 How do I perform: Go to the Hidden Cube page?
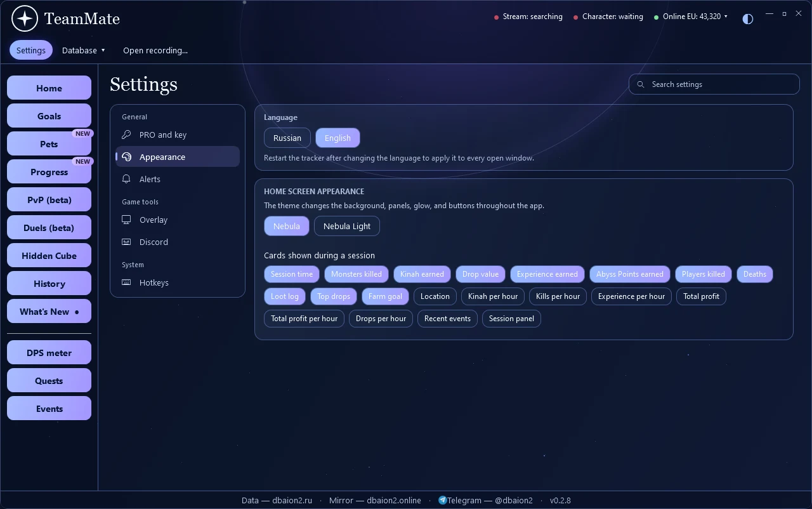coord(49,256)
